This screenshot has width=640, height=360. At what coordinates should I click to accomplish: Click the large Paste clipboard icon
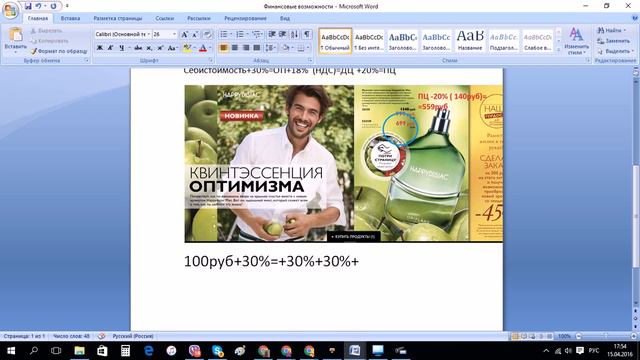click(16, 35)
